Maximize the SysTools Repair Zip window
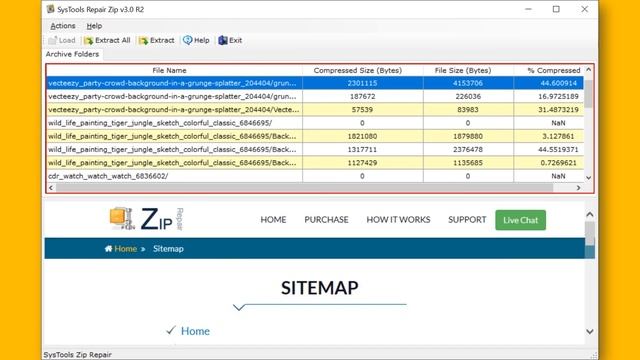The height and width of the screenshot is (360, 640). click(x=556, y=9)
